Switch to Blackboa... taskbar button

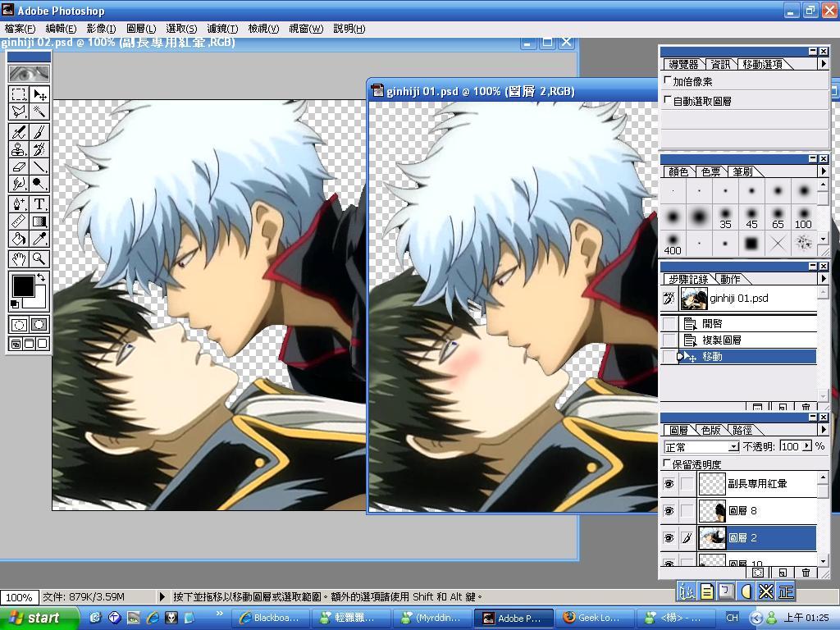tap(272, 619)
